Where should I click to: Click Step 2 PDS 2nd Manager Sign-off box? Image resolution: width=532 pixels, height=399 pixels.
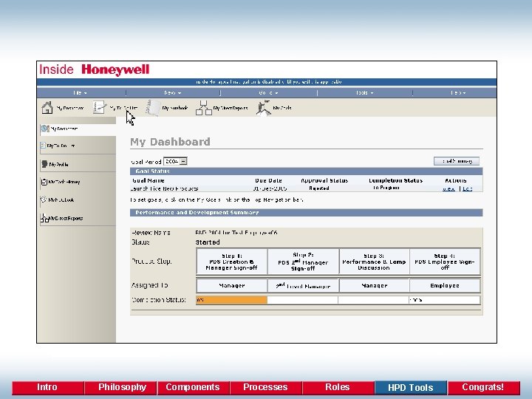click(303, 262)
